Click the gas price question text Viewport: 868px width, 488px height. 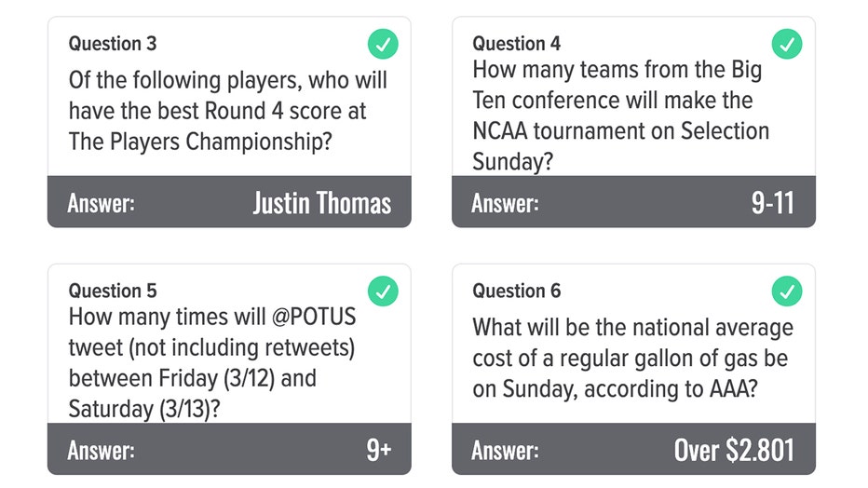coord(632,358)
